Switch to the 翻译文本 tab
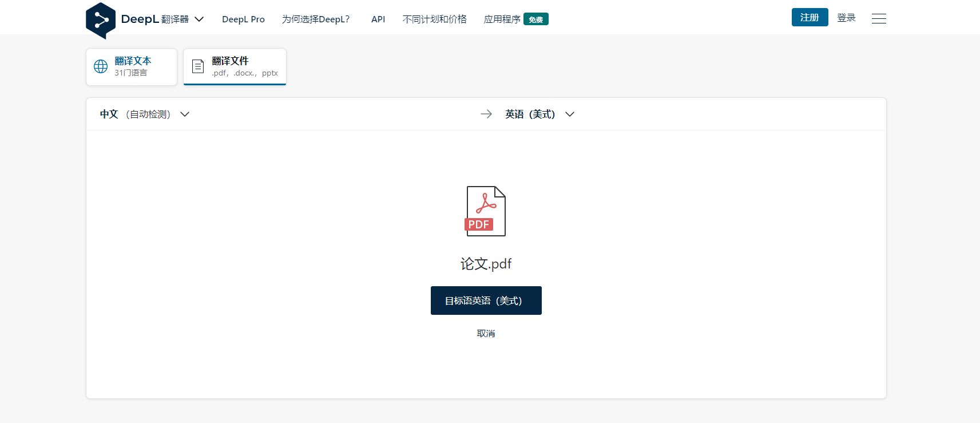The height and width of the screenshot is (423, 980). pos(132,67)
